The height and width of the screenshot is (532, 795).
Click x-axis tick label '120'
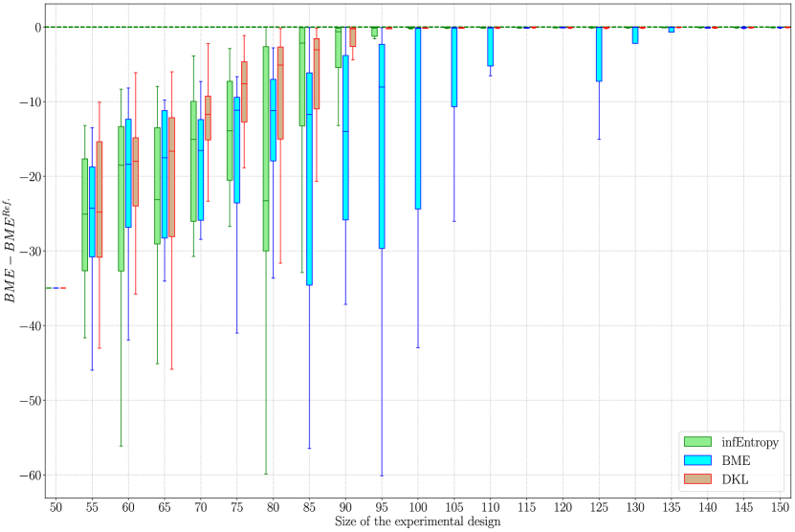563,508
